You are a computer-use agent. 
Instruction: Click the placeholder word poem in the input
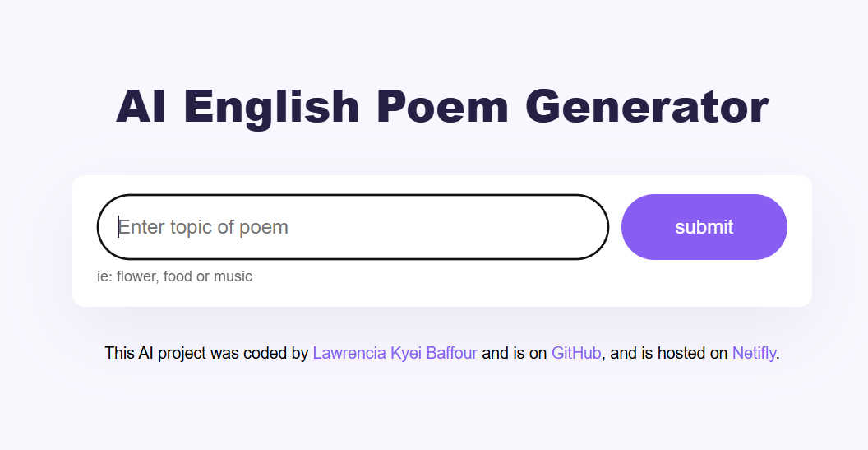click(x=263, y=227)
